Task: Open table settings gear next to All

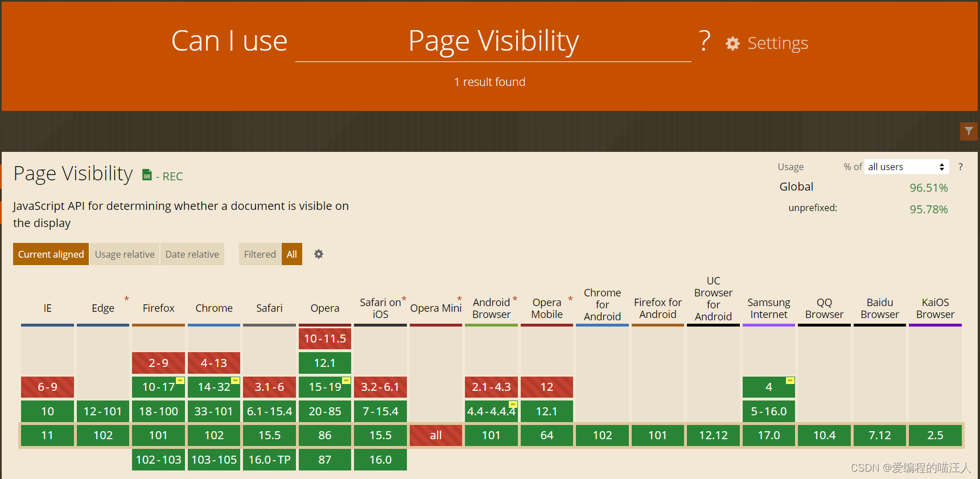Action: [319, 254]
